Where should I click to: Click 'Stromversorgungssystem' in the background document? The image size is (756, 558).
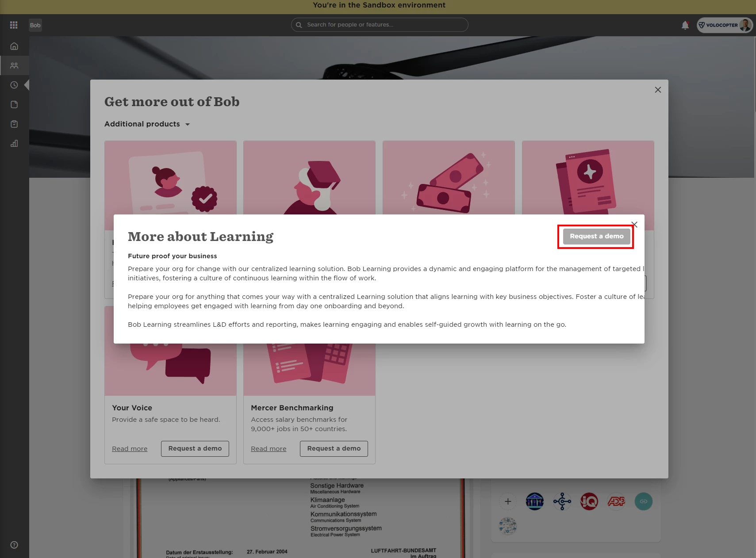point(346,528)
